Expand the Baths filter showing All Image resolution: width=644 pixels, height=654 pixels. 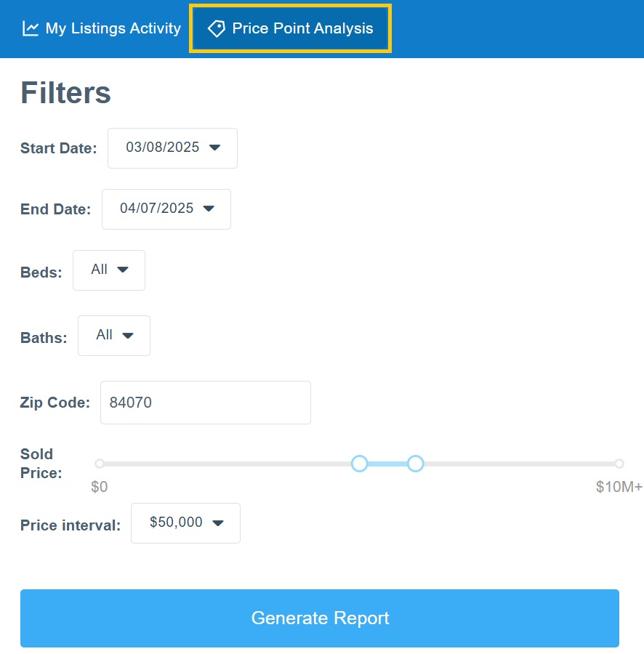coord(113,336)
